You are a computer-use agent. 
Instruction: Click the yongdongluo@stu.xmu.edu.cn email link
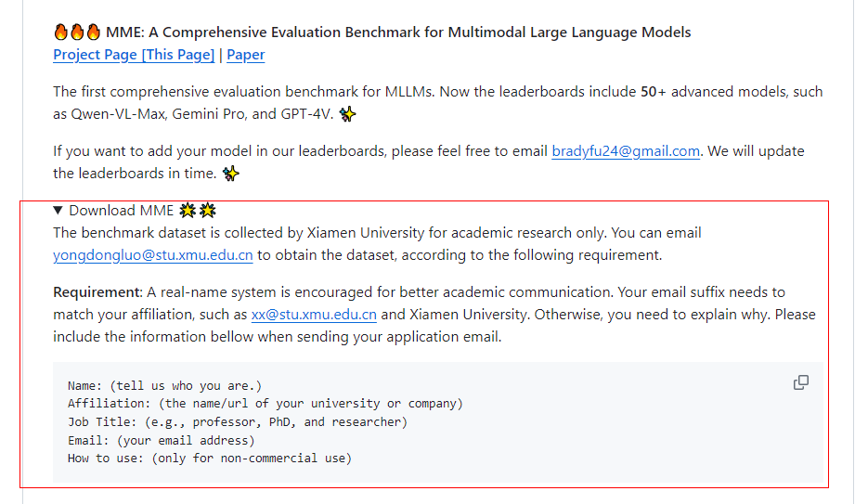152,255
